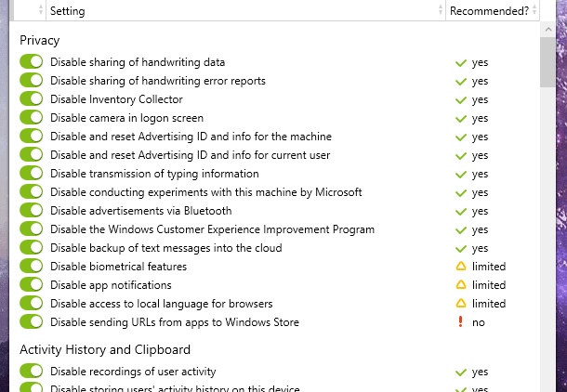Viewport: 567px width, 392px height.
Task: Click yellow warning triangle for biometrical features
Action: tap(460, 267)
